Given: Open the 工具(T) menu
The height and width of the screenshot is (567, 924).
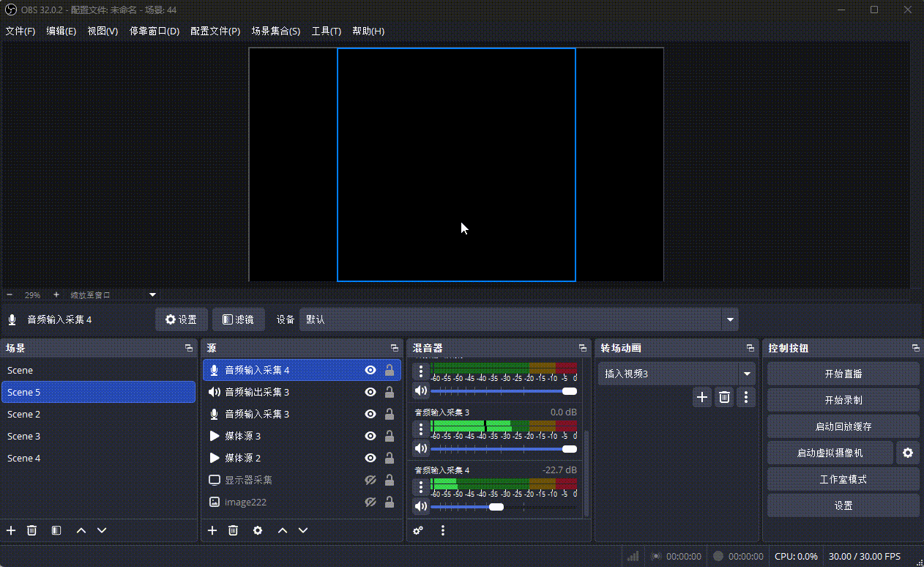Looking at the screenshot, I should (x=326, y=31).
